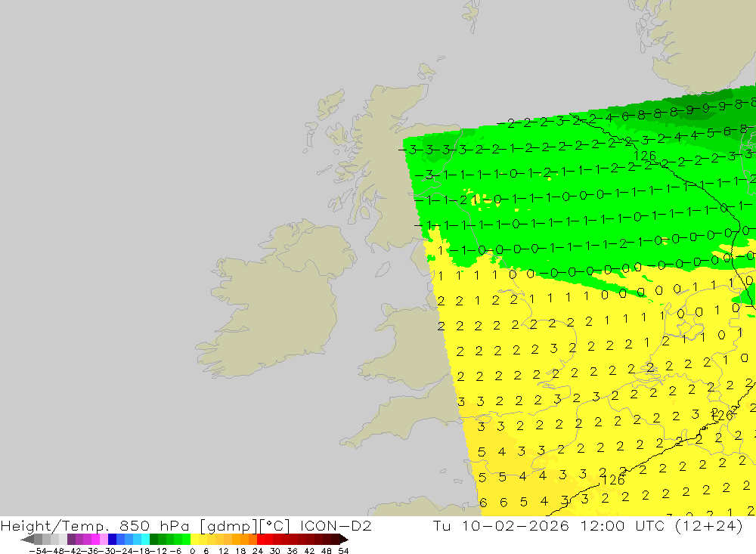This screenshot has width=756, height=554.
Task: Click the 'ICON-D2' model name label
Action: click(x=336, y=525)
